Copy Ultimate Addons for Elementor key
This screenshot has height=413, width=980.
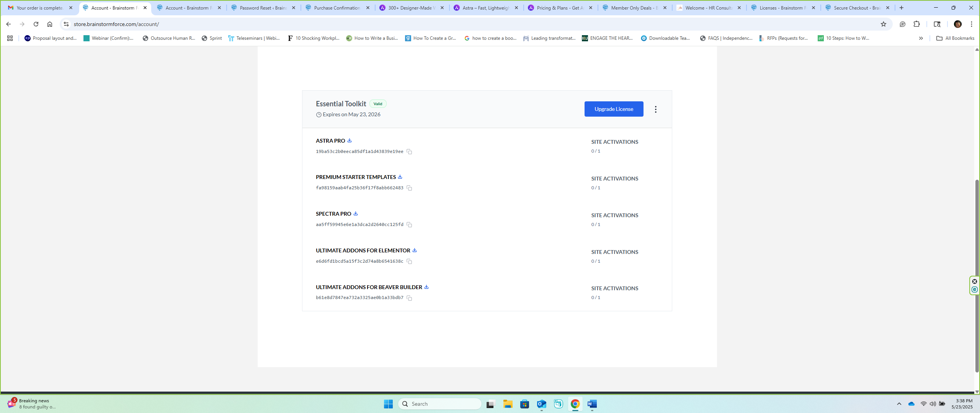409,262
